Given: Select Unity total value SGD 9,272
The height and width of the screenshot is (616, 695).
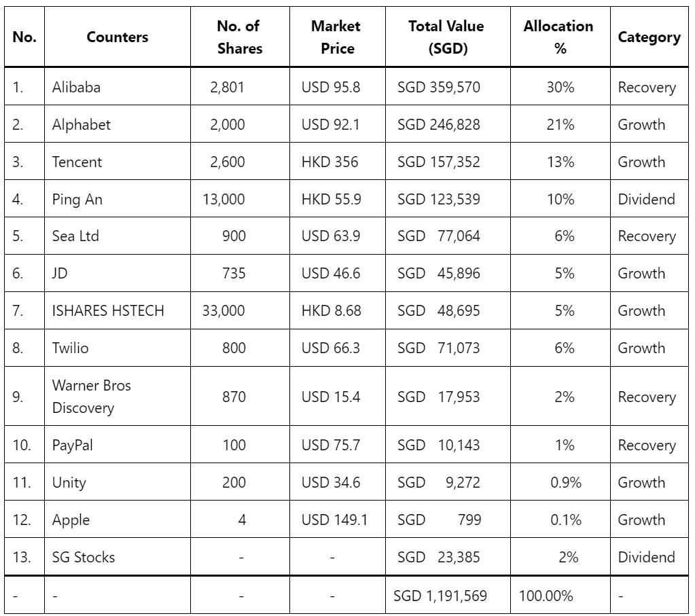Looking at the screenshot, I should (438, 482).
